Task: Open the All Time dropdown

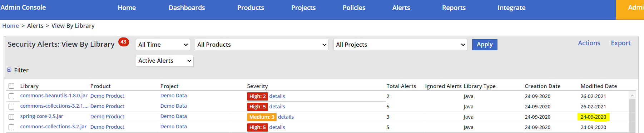Action: click(163, 45)
